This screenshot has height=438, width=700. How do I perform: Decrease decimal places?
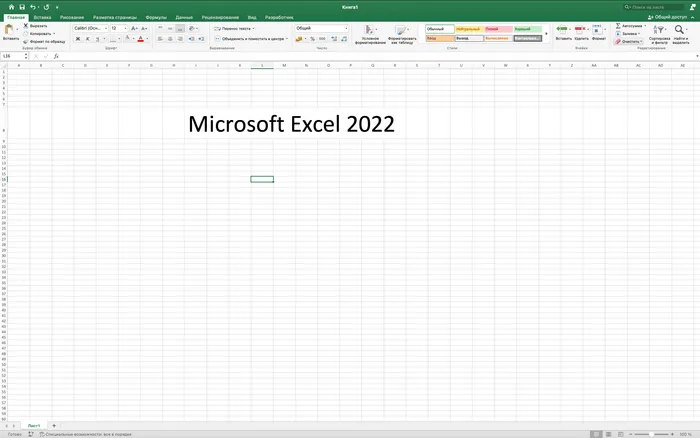344,39
